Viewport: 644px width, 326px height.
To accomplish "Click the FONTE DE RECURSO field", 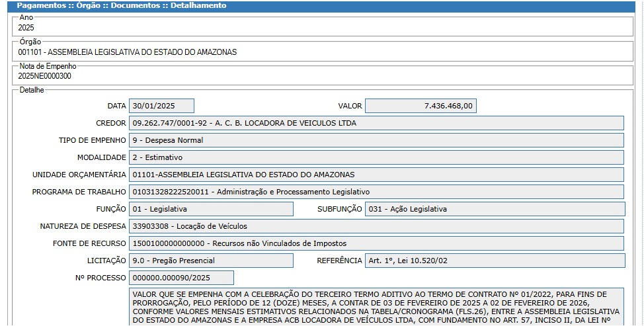I will click(x=376, y=243).
